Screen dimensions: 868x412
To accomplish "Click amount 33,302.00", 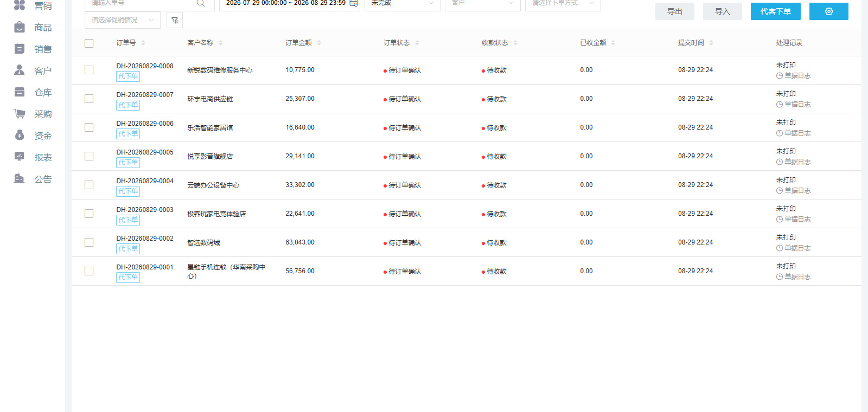I will point(300,185).
